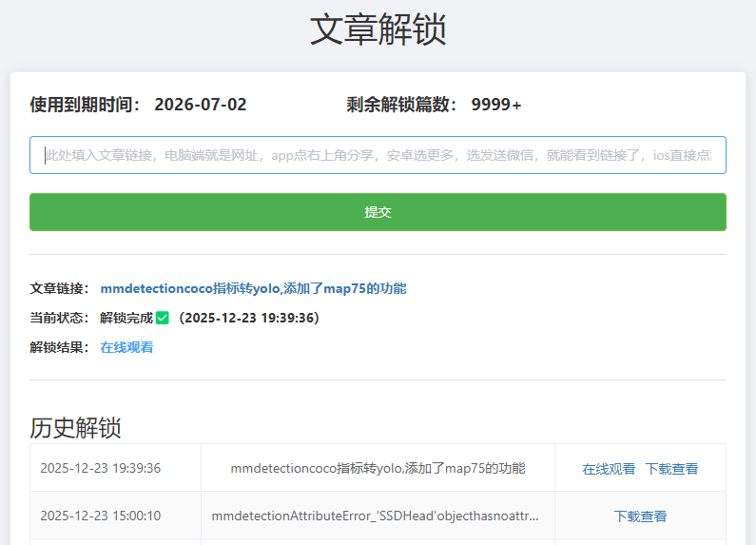Select the mmdetectioncoco title in history table
This screenshot has height=545, width=756.
pyautogui.click(x=378, y=468)
